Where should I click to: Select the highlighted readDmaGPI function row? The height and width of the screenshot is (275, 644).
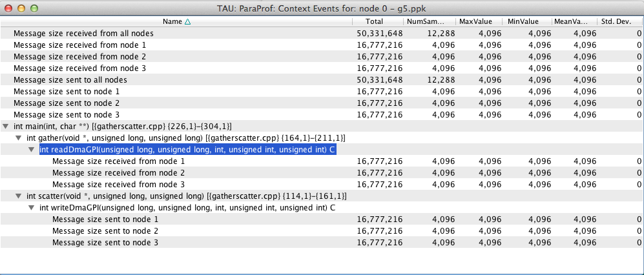[x=187, y=150]
